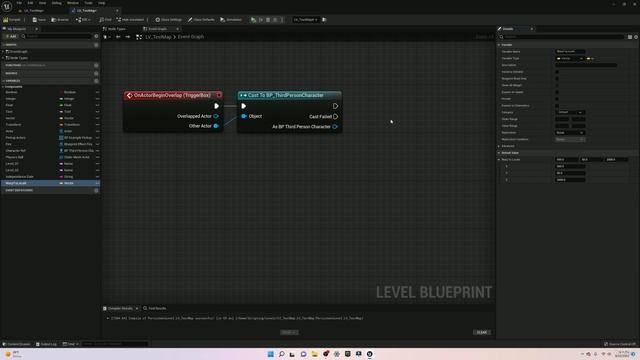Navigate forward in graph history
This screenshot has height=360, width=640.
click(127, 37)
